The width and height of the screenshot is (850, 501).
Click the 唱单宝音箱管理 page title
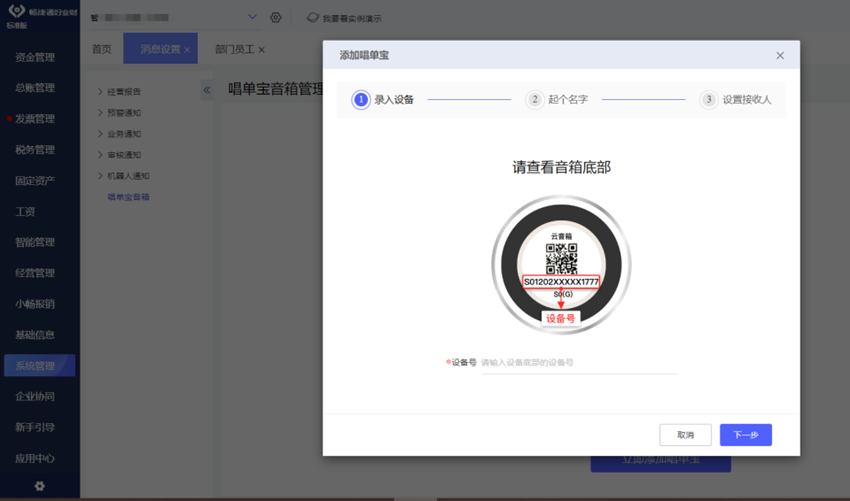coord(275,89)
